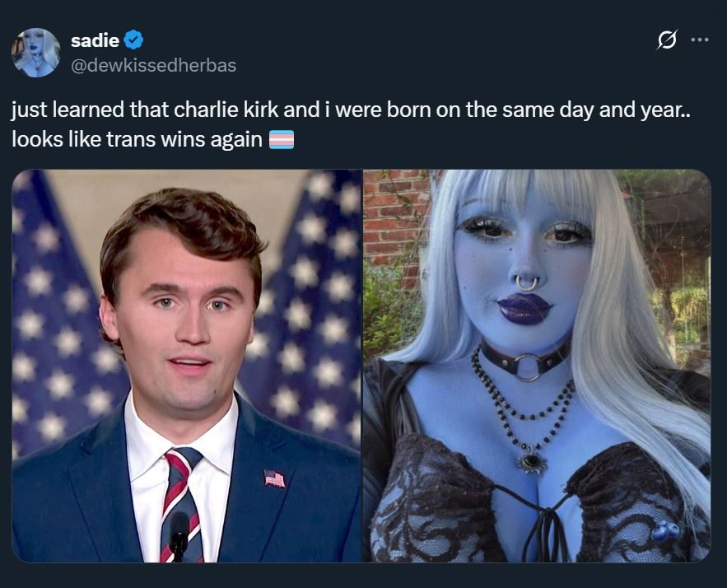Open sadie's profile avatar
Image resolution: width=727 pixels, height=588 pixels.
[x=36, y=53]
